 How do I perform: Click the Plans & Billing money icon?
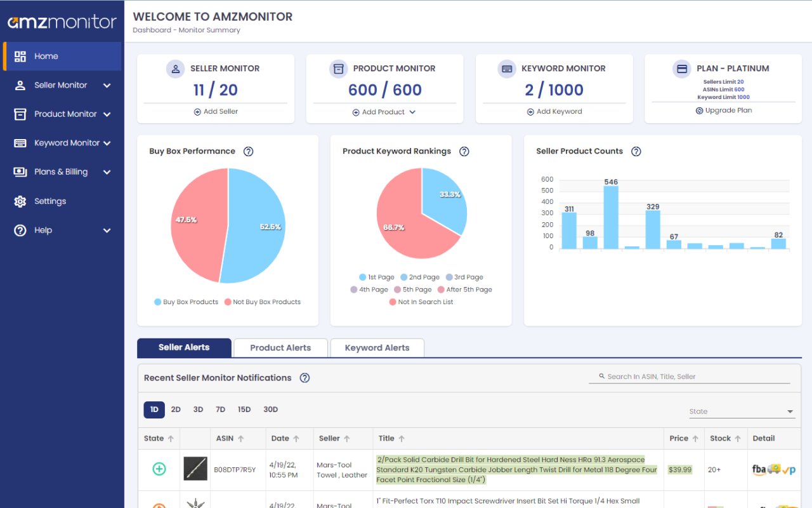[20, 172]
